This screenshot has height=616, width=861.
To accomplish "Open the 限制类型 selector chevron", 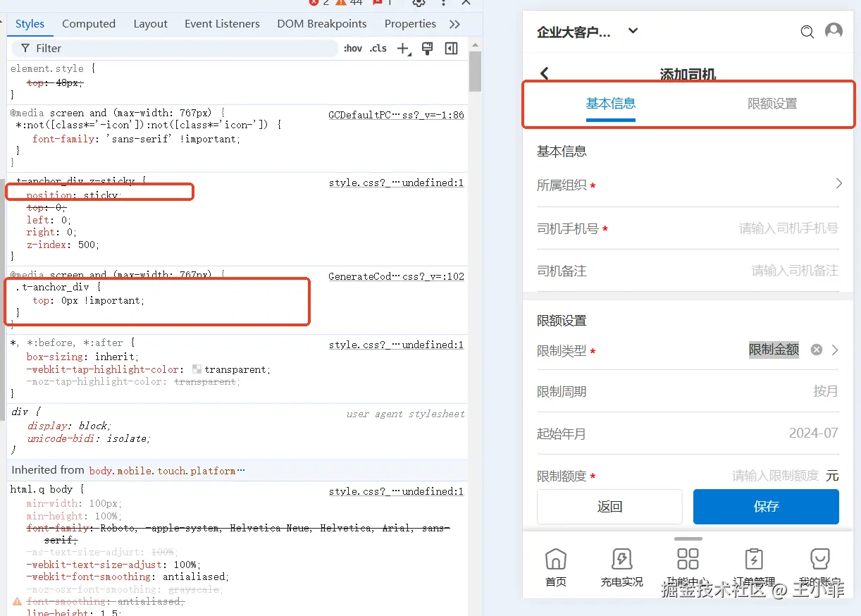I will (835, 350).
